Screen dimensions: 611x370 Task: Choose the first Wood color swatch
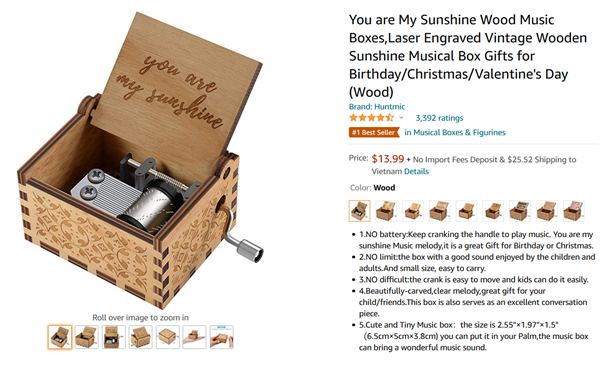pos(359,211)
